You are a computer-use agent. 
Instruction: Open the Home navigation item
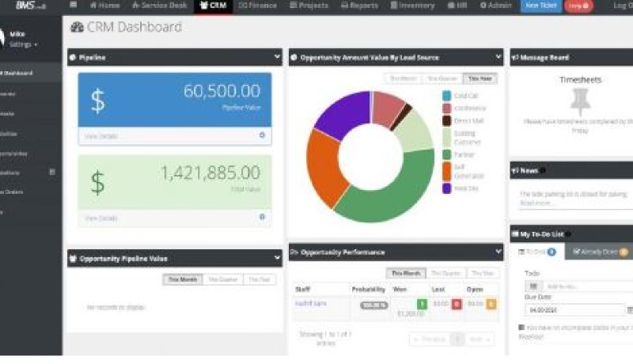105,6
